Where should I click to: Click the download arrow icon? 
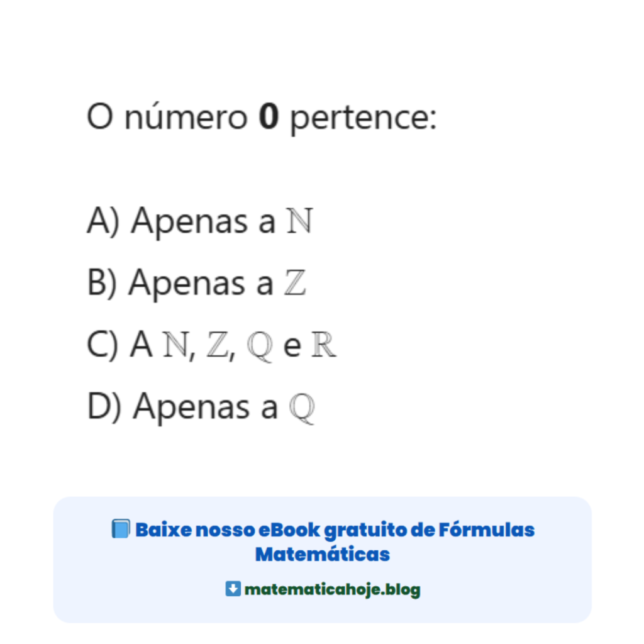click(x=233, y=589)
